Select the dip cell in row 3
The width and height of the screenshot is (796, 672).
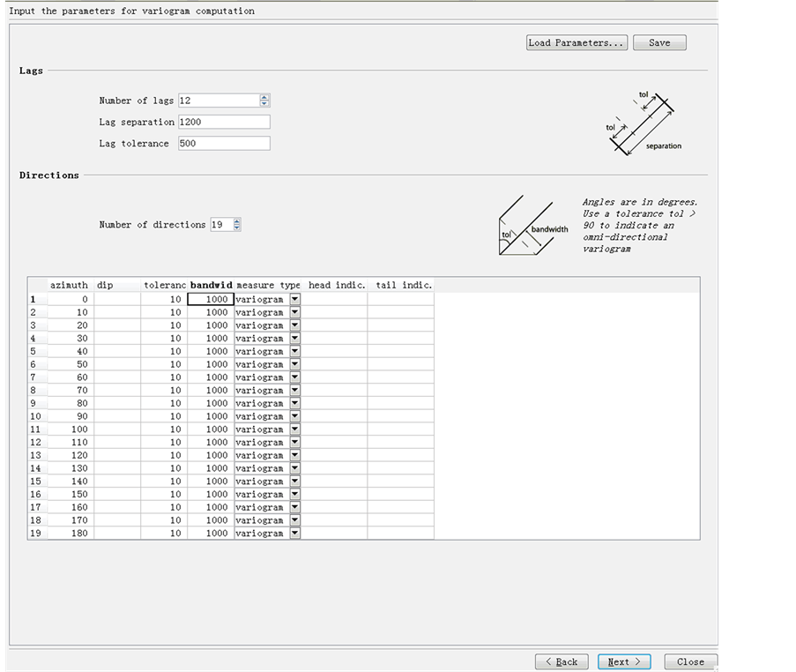117,325
